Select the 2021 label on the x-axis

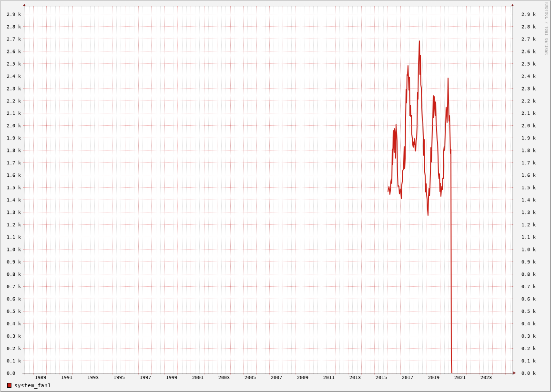pyautogui.click(x=460, y=378)
